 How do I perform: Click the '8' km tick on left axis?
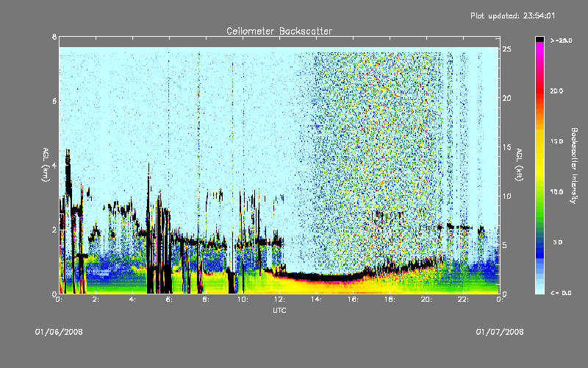54,37
